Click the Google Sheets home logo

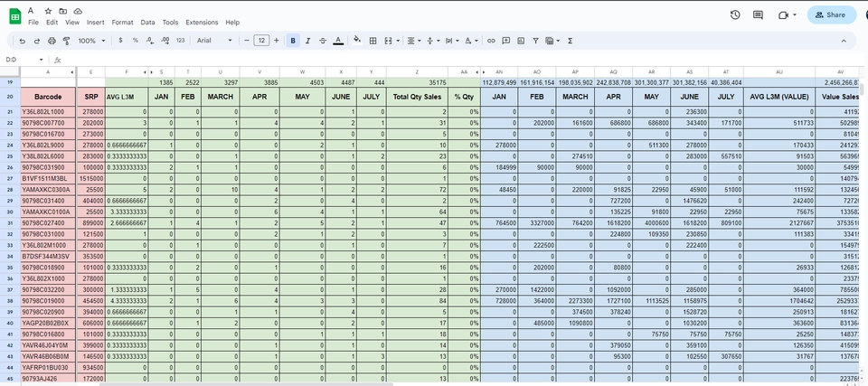(x=15, y=16)
